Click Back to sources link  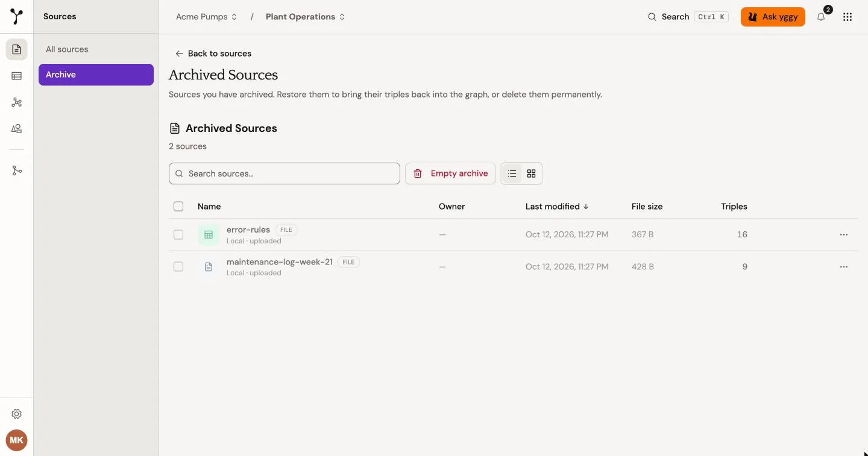tap(213, 54)
